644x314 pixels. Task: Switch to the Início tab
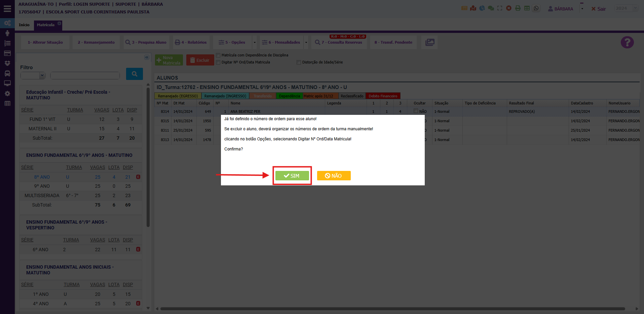[x=24, y=25]
